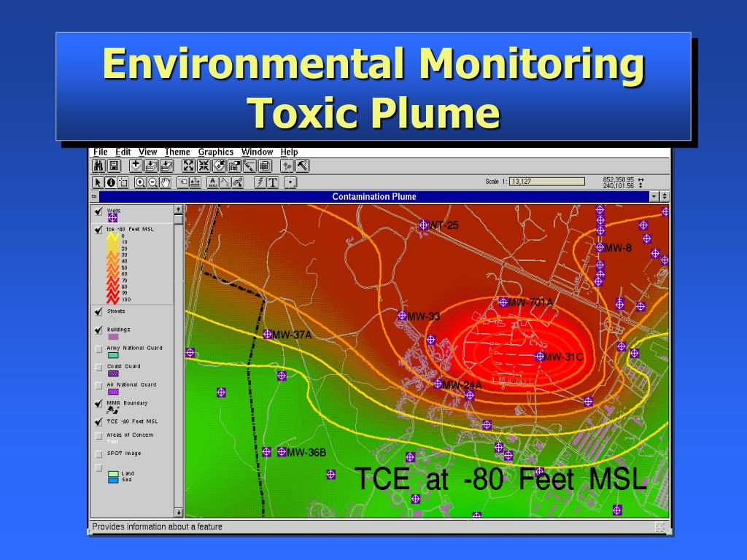This screenshot has height=560, width=747.
Task: Uncheck the MMR Boundary theme checkbox
Action: pos(98,403)
